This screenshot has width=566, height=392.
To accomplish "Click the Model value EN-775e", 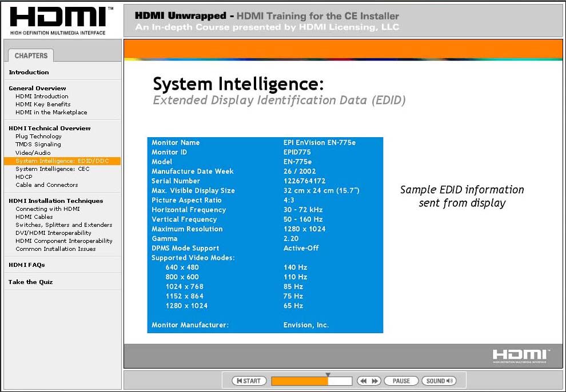I will pos(297,162).
